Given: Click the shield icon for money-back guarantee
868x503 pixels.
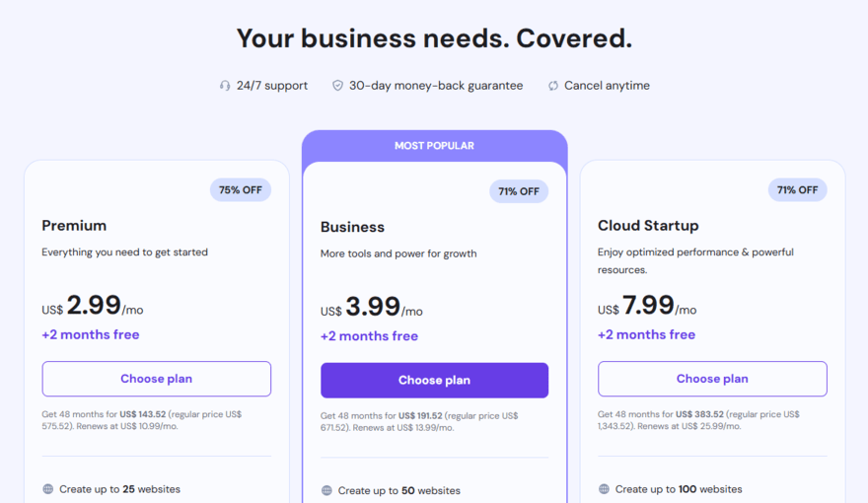Looking at the screenshot, I should 337,86.
